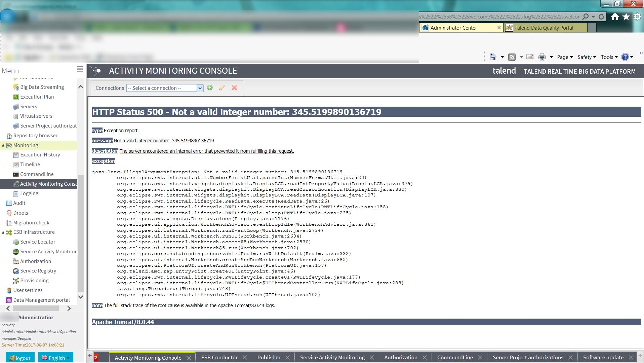
Task: Click the Print icon in the browser toolbar
Action: pyautogui.click(x=542, y=57)
